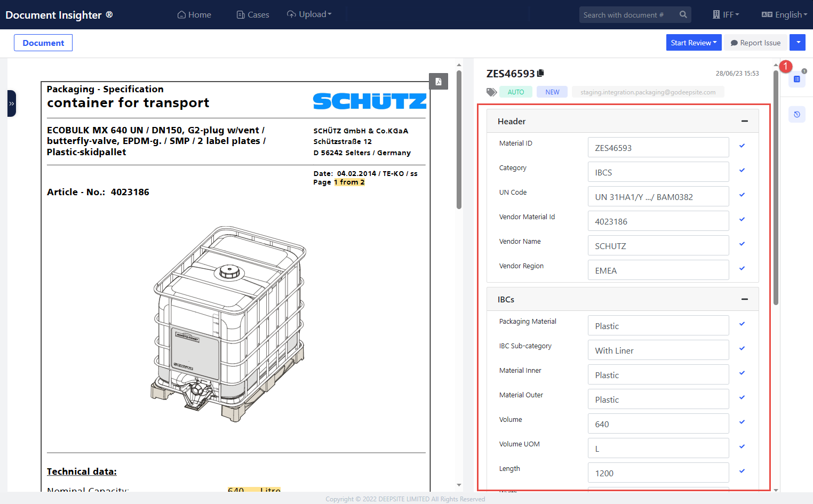Go to Home in navigation bar

tap(194, 15)
